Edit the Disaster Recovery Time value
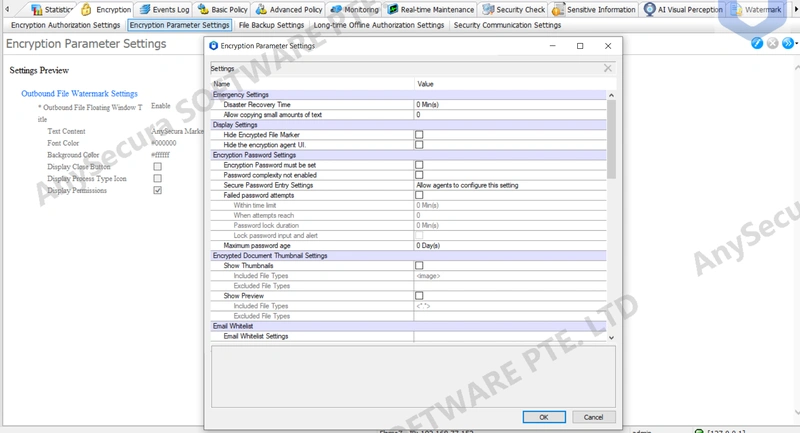This screenshot has height=433, width=800. [x=510, y=105]
